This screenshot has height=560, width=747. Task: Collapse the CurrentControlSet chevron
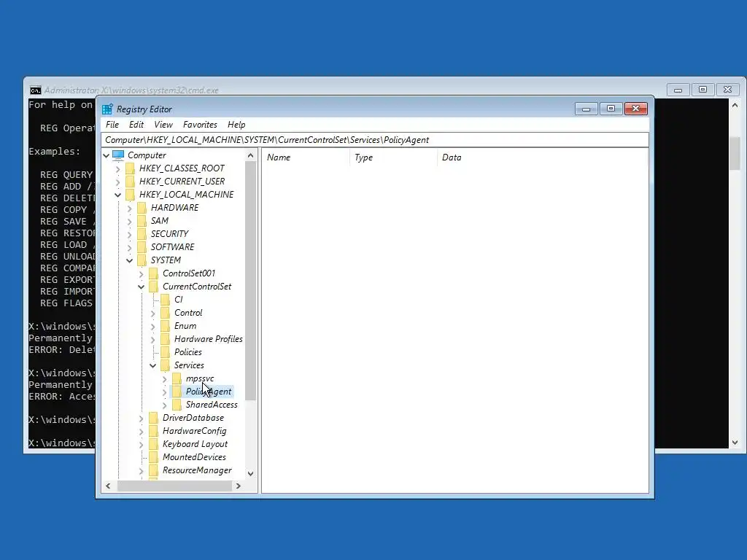click(141, 287)
